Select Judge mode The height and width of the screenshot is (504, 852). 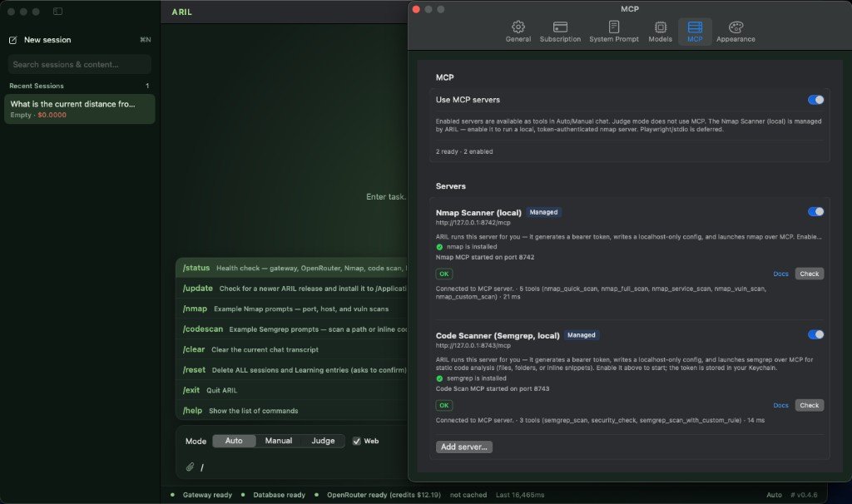(x=323, y=441)
